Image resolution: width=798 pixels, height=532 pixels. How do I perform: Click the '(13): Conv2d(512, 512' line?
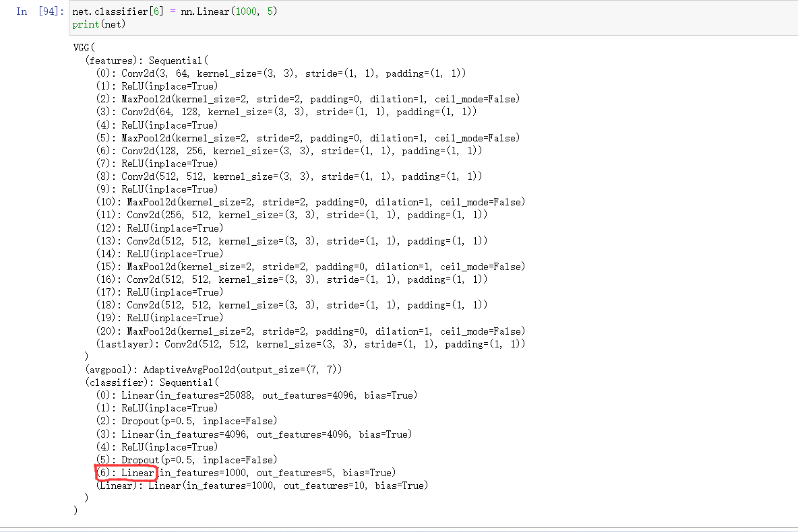point(292,241)
